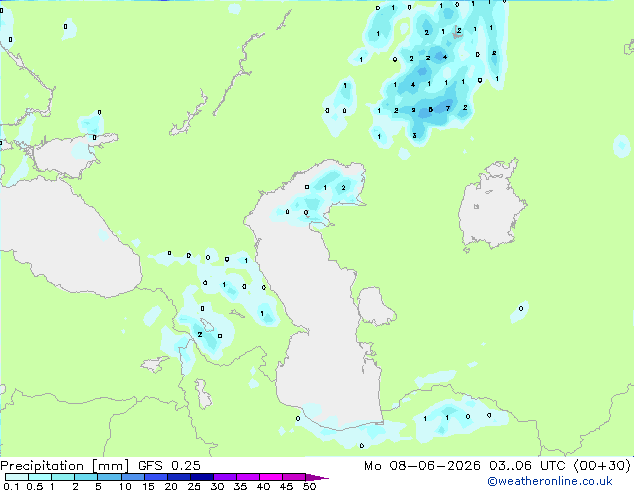Click the Aral Sea on the map
Image resolution: width=634 pixels, height=490 pixels.
pyautogui.click(x=491, y=206)
